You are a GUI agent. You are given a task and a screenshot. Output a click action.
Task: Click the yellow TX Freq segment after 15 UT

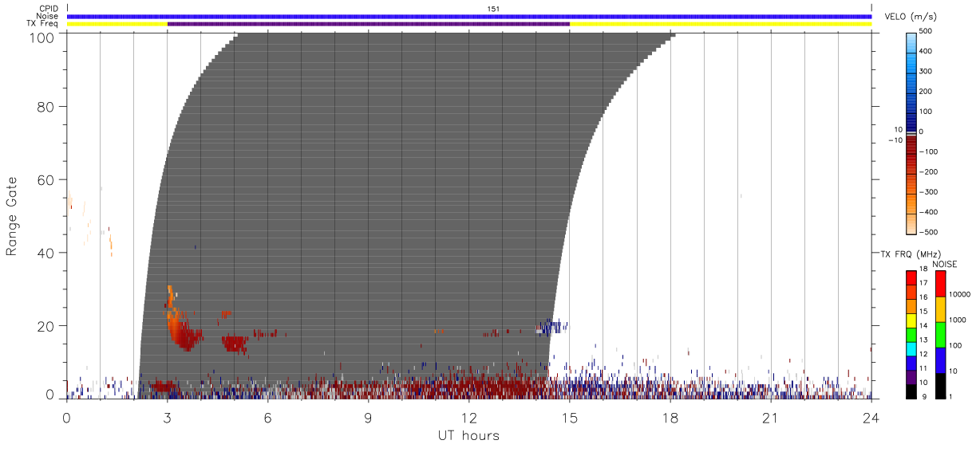point(721,24)
